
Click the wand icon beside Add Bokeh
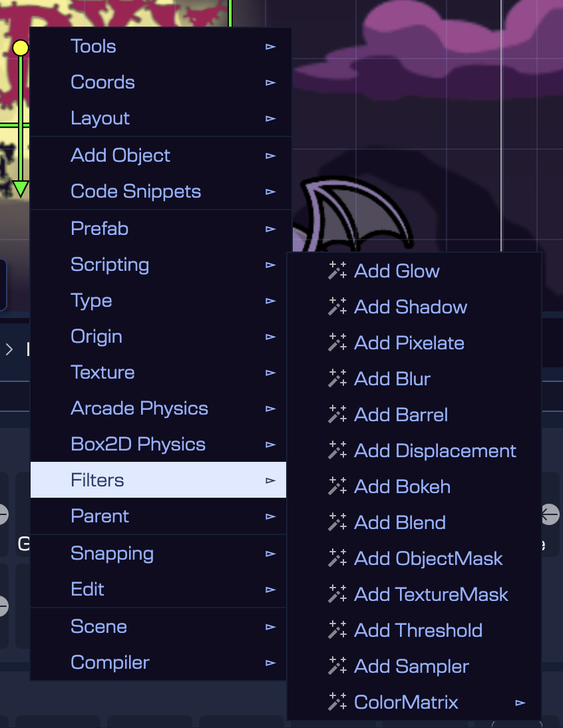pos(337,486)
